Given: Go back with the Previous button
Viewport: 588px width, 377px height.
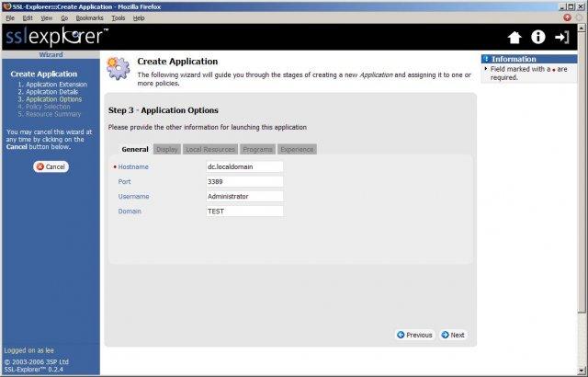Looking at the screenshot, I should [414, 335].
